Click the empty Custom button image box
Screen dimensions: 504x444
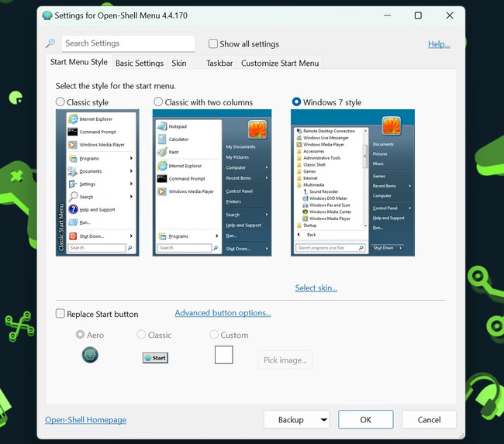pos(224,355)
